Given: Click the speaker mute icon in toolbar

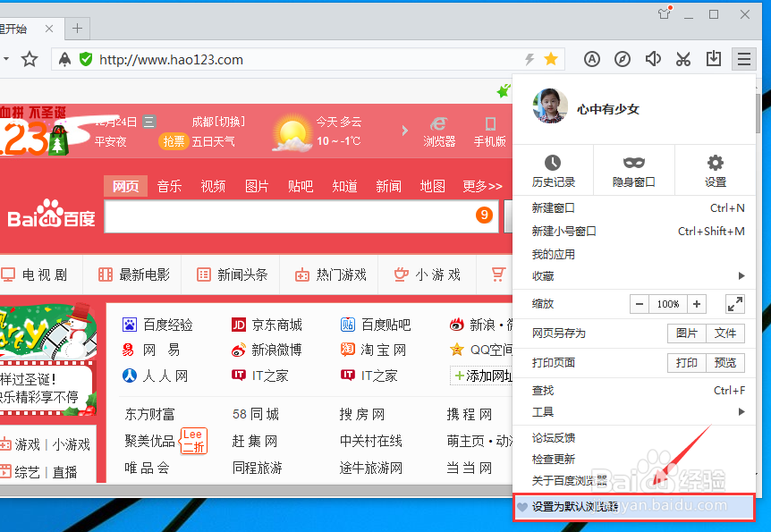Looking at the screenshot, I should (653, 59).
